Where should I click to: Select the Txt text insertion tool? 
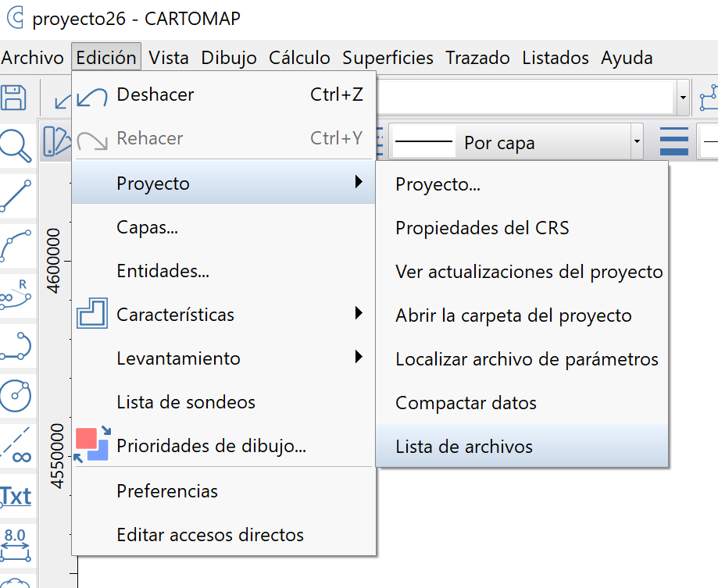[x=16, y=494]
